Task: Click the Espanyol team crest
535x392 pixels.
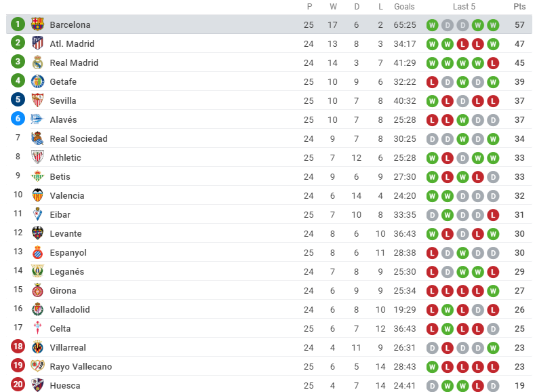Action: [x=37, y=252]
